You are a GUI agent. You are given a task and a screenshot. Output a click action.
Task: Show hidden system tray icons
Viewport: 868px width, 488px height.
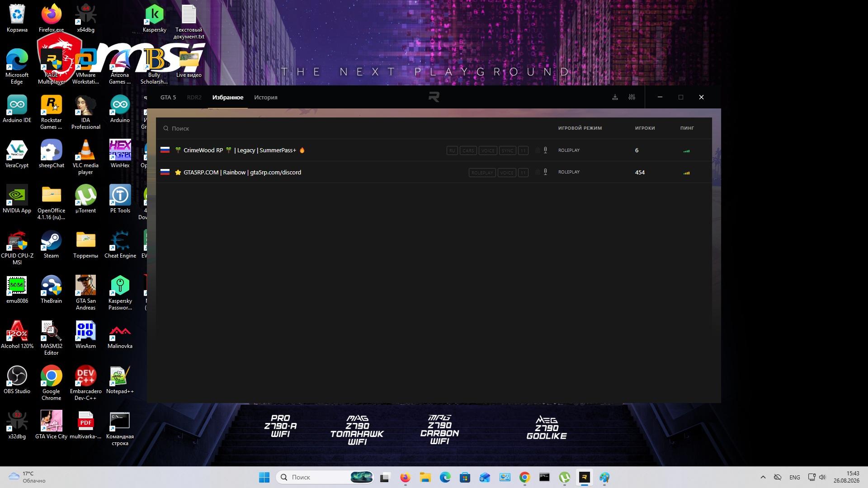coord(763,477)
